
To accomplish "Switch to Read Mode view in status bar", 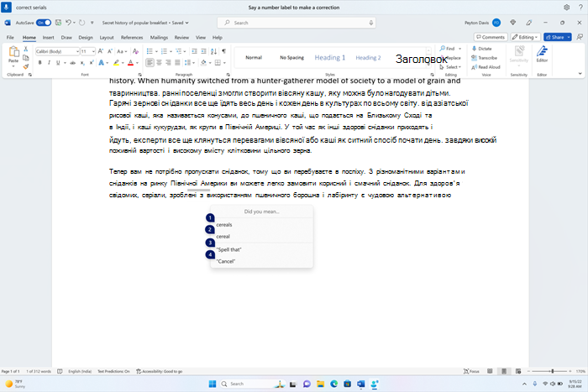I will pos(490,371).
